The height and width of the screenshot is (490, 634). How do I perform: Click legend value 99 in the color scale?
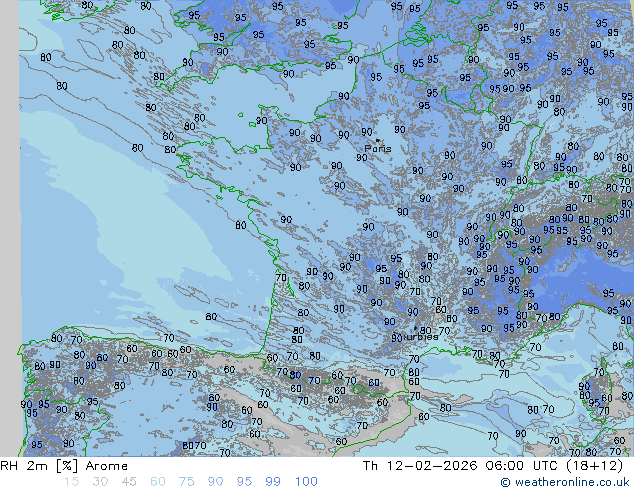273,482
